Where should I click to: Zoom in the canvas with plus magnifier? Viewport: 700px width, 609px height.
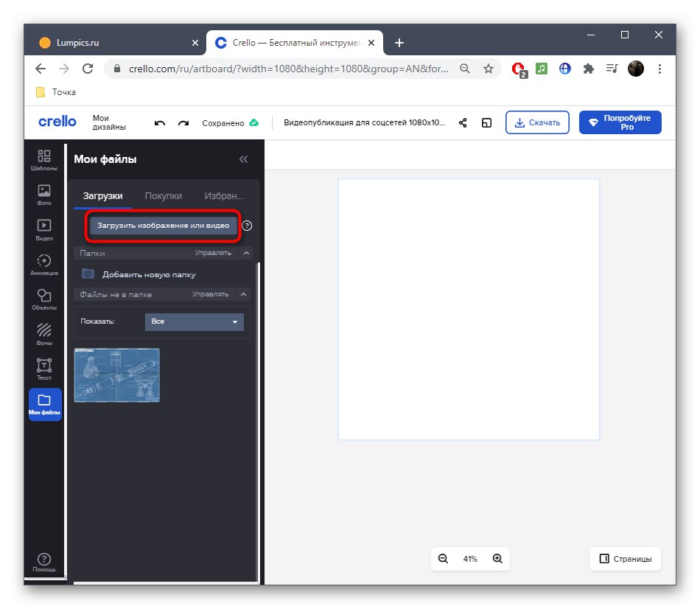pyautogui.click(x=497, y=559)
